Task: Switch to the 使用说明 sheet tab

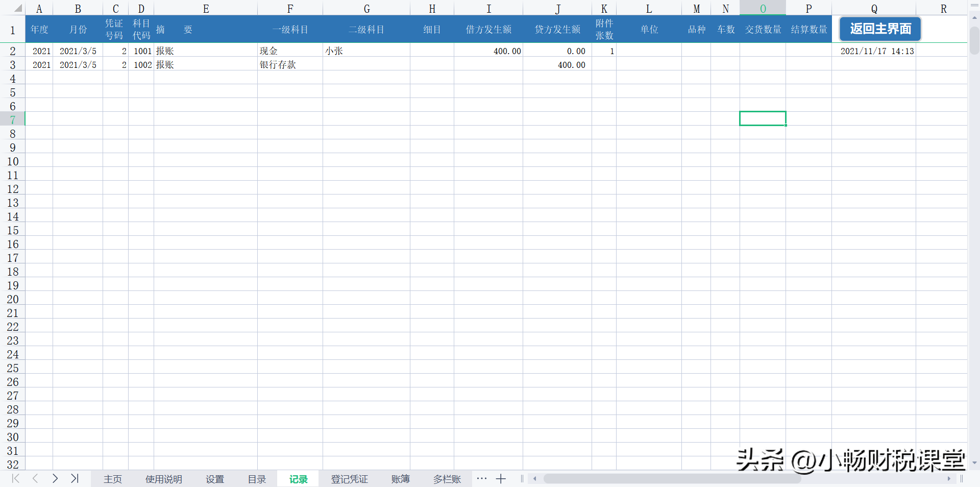Action: [x=164, y=479]
